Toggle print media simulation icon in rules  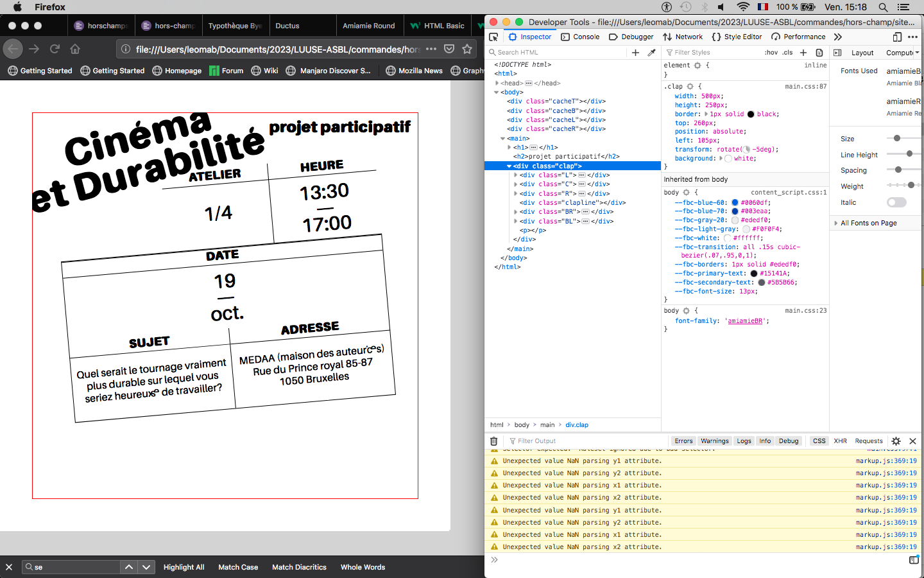(x=819, y=53)
